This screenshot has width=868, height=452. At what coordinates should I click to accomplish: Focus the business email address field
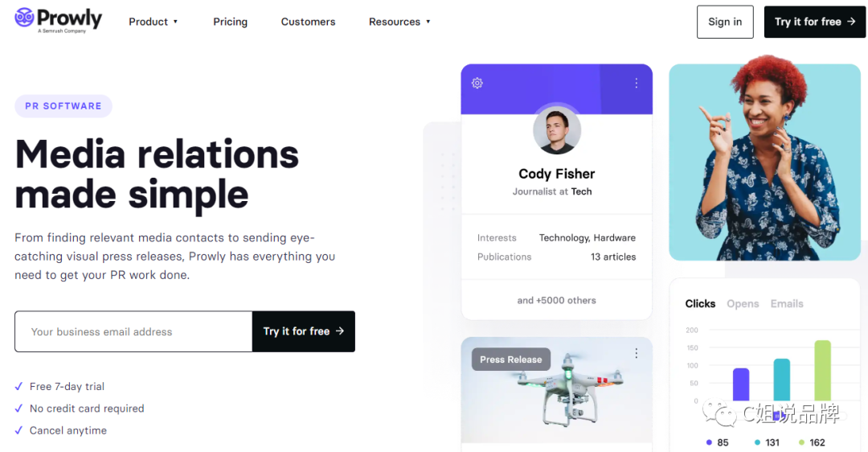[133, 331]
